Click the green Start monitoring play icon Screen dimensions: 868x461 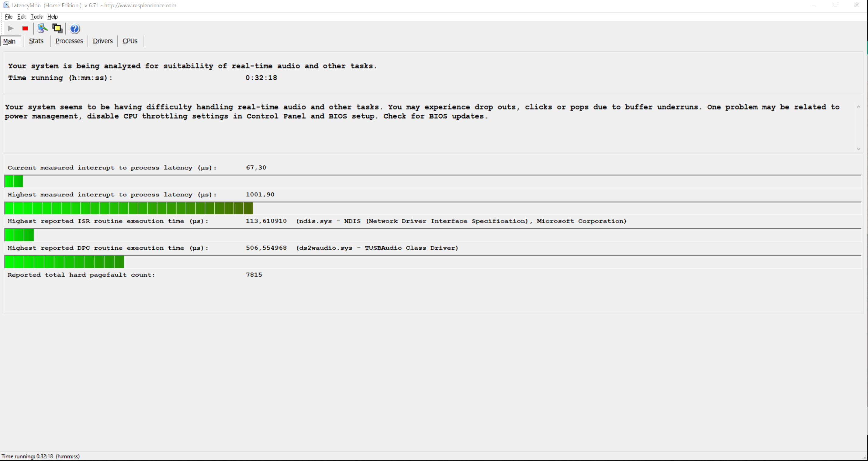(x=11, y=29)
